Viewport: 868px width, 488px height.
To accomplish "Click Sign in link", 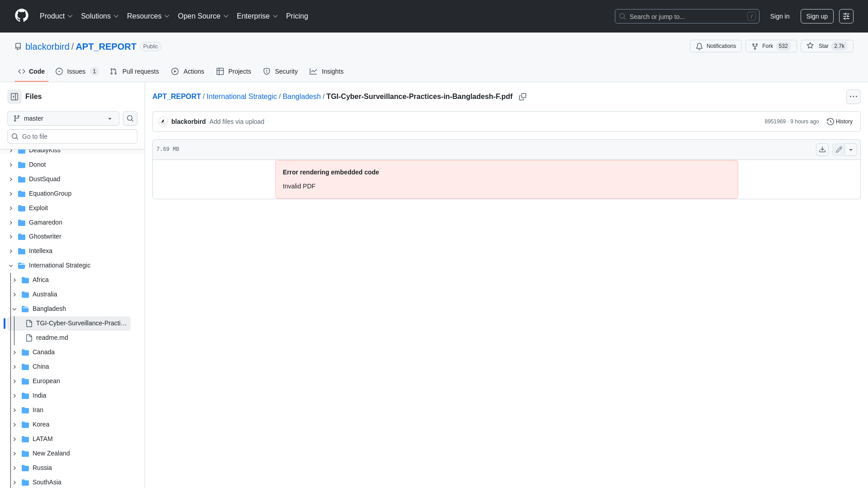I will (x=780, y=16).
